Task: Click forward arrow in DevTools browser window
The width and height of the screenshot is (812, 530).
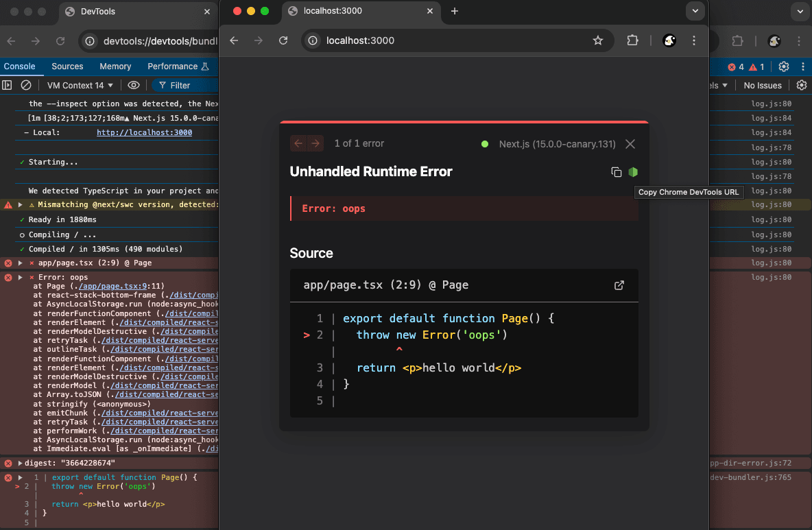Action: (35, 41)
